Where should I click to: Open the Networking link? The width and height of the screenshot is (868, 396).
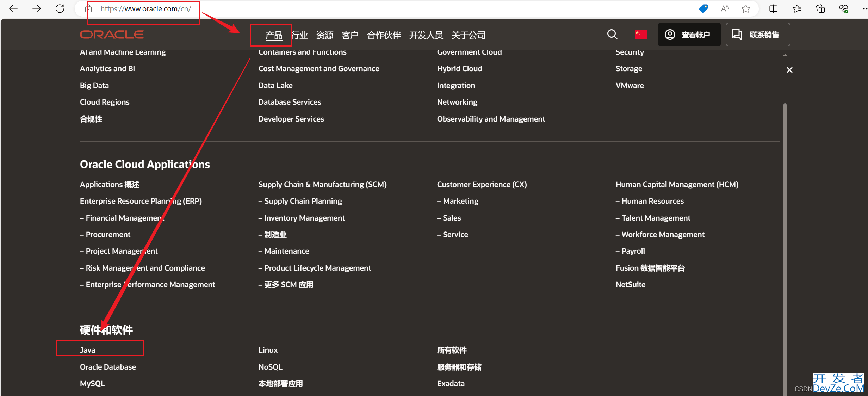(x=457, y=102)
